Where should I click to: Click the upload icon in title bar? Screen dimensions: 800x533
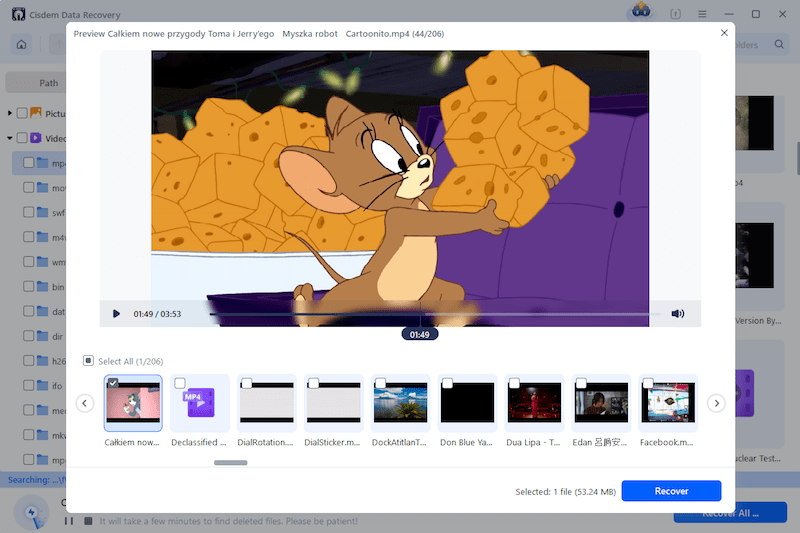point(676,14)
